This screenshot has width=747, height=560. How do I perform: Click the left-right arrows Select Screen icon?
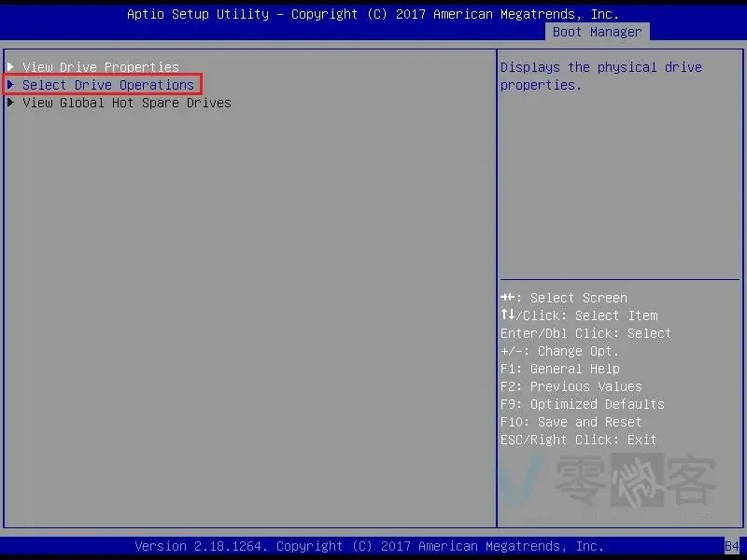(507, 298)
